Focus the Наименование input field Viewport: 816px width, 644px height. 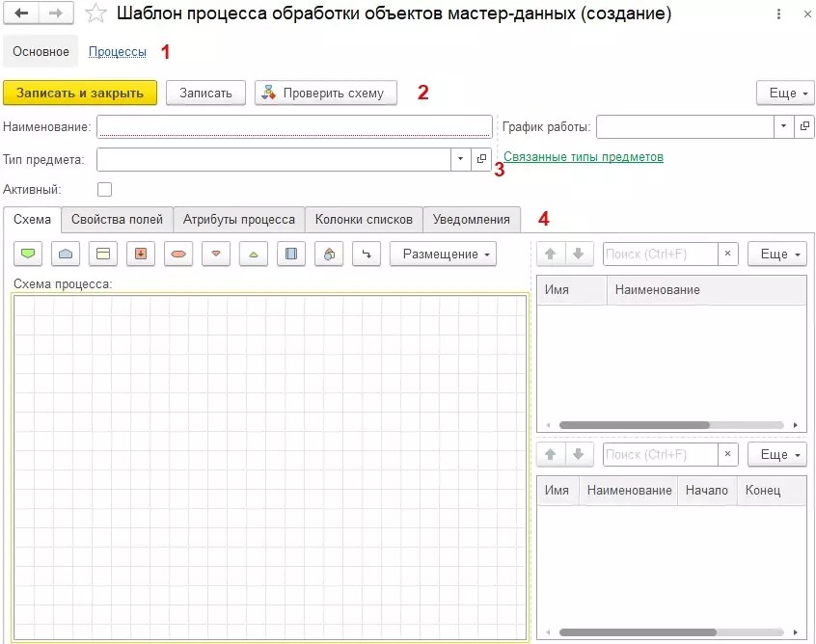click(294, 126)
